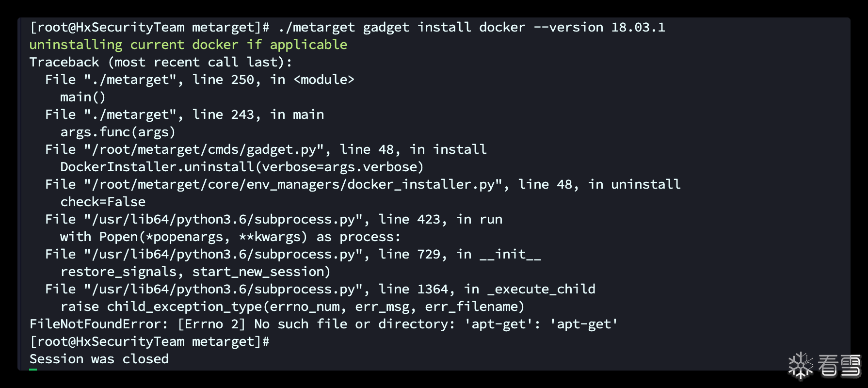Screen dimensions: 868x388
Task: Click the /root/metarget/cmds/gadget.py file path
Action: point(204,149)
